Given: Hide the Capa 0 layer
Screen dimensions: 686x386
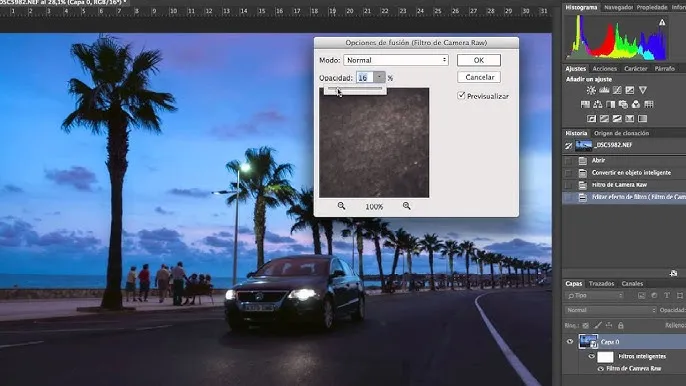Looking at the screenshot, I should 570,342.
